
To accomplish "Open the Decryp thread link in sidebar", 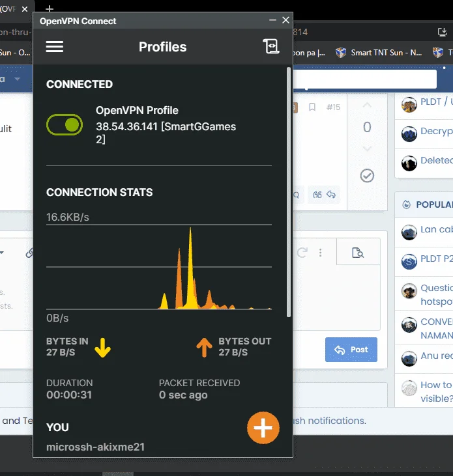I will click(x=437, y=131).
